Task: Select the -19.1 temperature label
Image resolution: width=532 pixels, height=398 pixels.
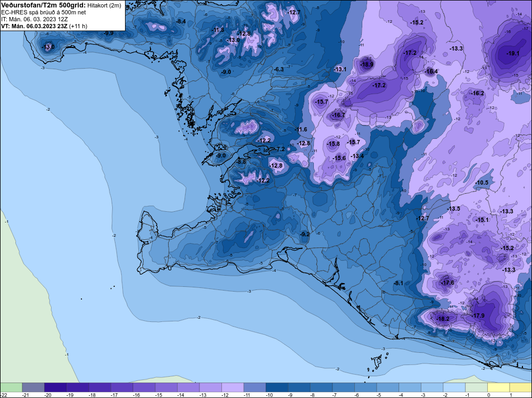Action: (x=513, y=53)
